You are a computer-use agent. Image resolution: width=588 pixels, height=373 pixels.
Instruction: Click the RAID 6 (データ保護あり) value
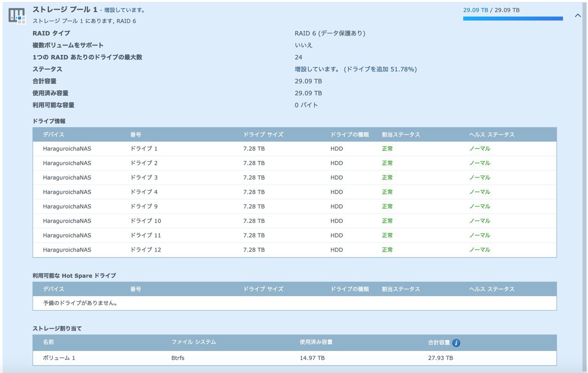pyautogui.click(x=330, y=33)
